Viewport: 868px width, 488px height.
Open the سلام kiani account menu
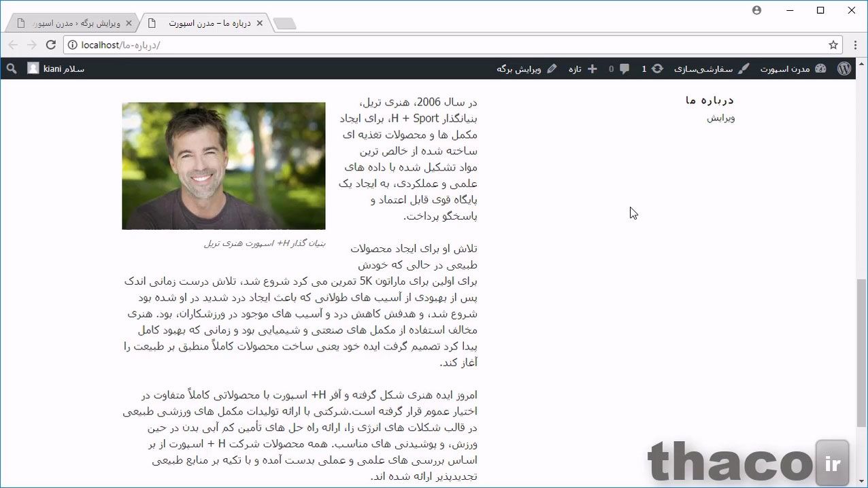click(56, 69)
